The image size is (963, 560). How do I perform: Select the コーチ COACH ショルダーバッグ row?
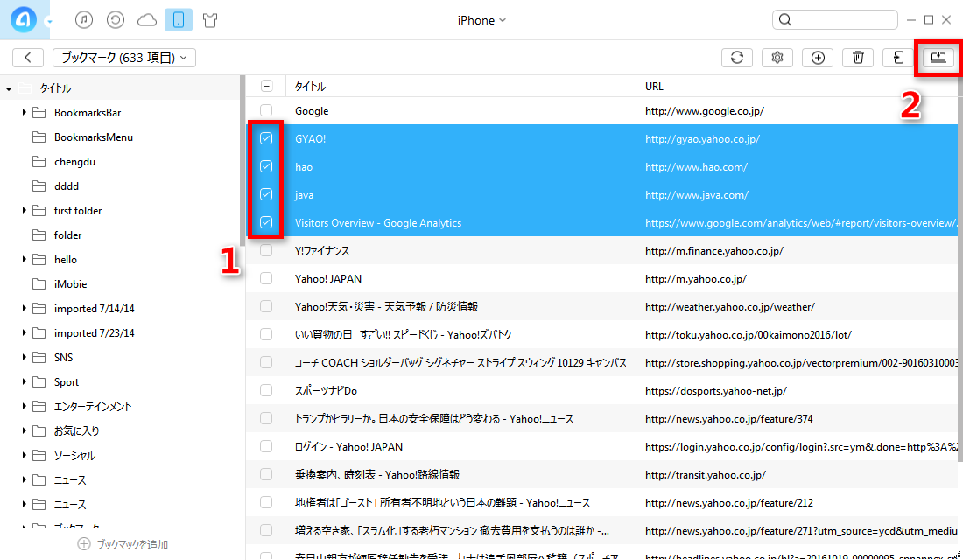pyautogui.click(x=601, y=362)
